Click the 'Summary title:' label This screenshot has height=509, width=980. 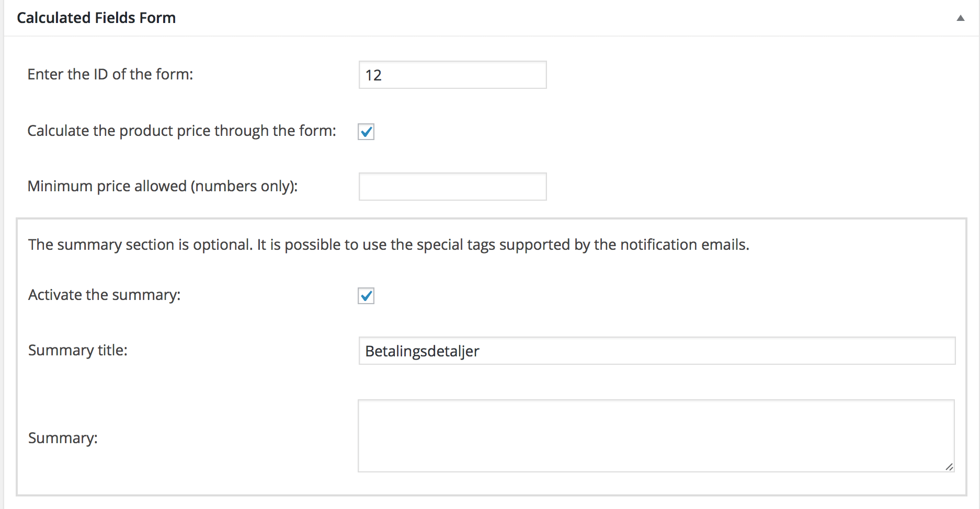78,350
